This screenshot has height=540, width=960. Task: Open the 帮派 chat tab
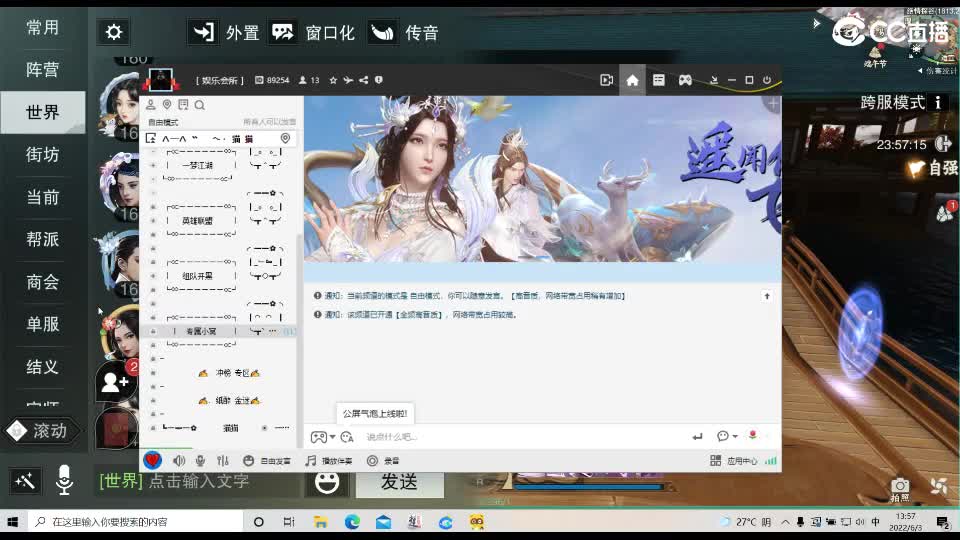click(x=42, y=239)
